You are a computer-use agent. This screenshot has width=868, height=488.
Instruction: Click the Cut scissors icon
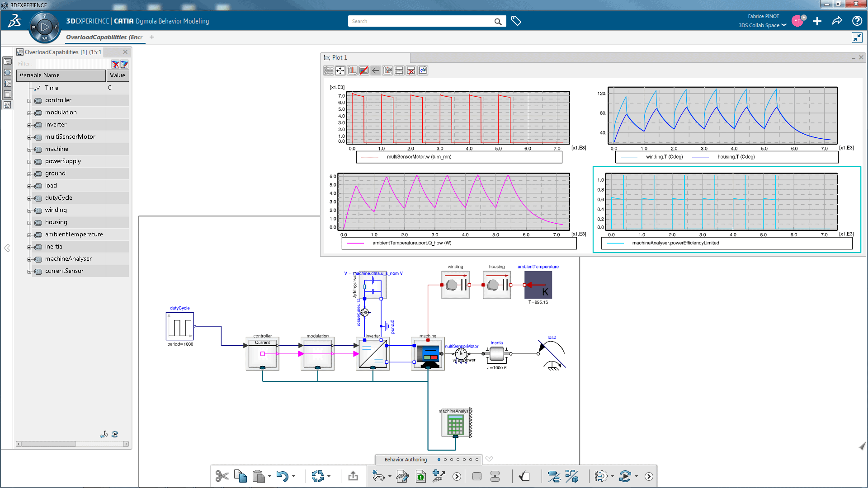click(x=222, y=476)
